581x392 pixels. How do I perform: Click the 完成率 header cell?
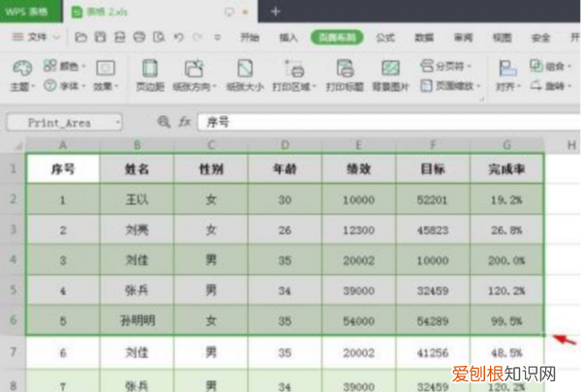[506, 169]
